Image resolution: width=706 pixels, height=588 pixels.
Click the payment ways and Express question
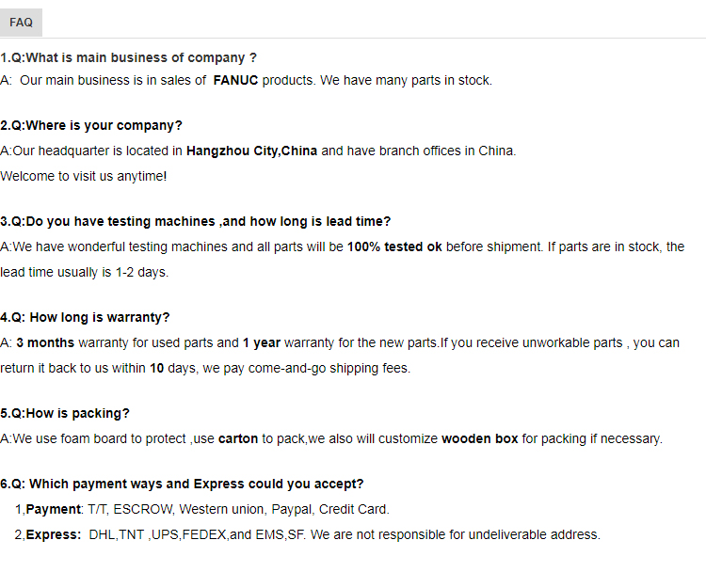coord(182,484)
